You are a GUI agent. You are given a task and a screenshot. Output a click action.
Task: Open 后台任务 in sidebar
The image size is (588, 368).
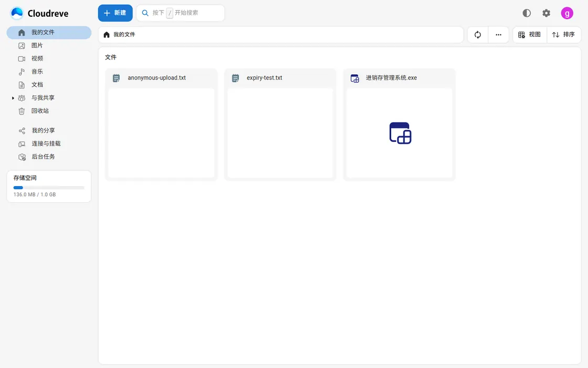[49, 157]
